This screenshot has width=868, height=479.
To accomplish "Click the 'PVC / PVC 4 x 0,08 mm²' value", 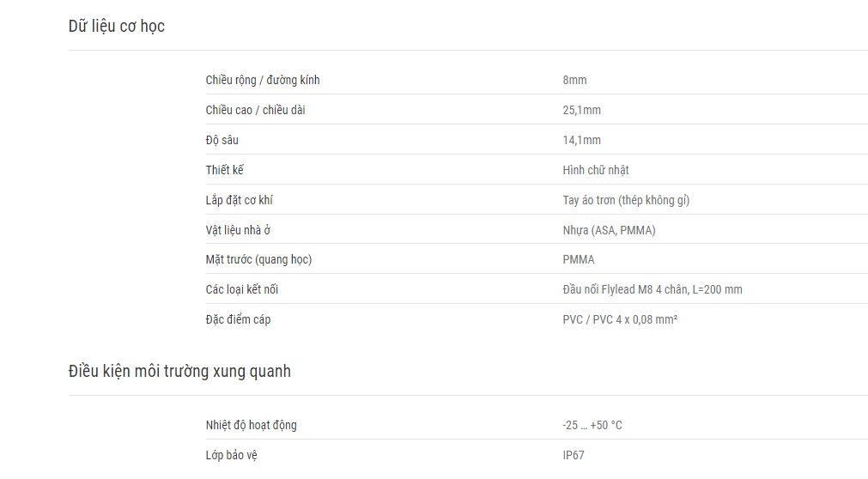I will pyautogui.click(x=620, y=319).
